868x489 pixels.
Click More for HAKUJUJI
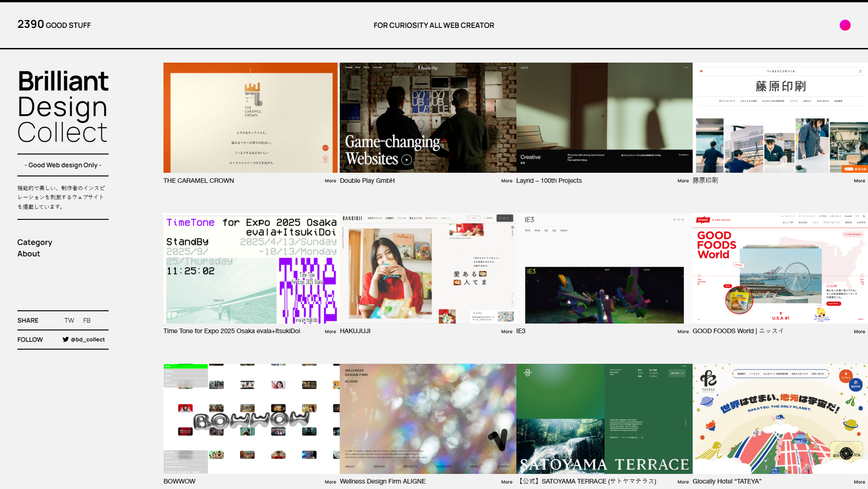(x=507, y=332)
